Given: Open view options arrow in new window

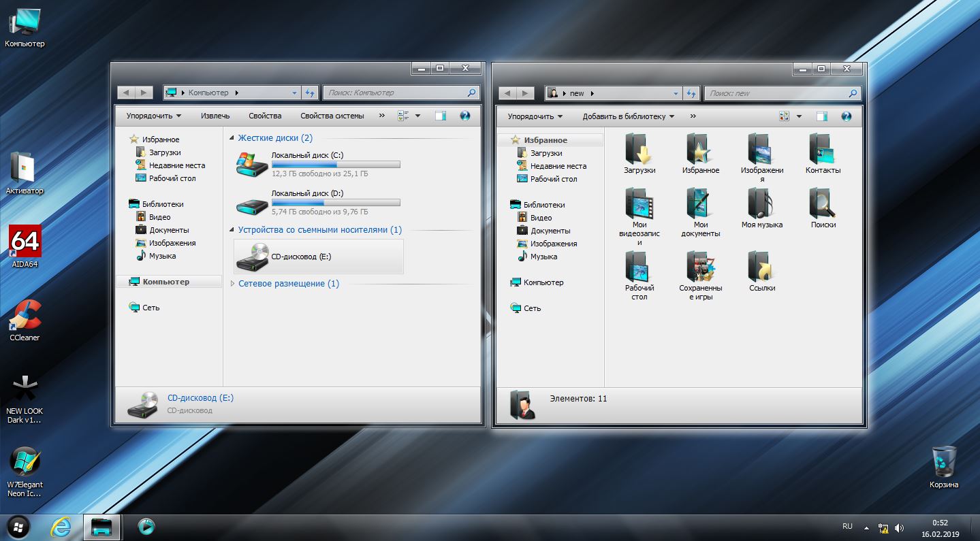Looking at the screenshot, I should point(799,116).
